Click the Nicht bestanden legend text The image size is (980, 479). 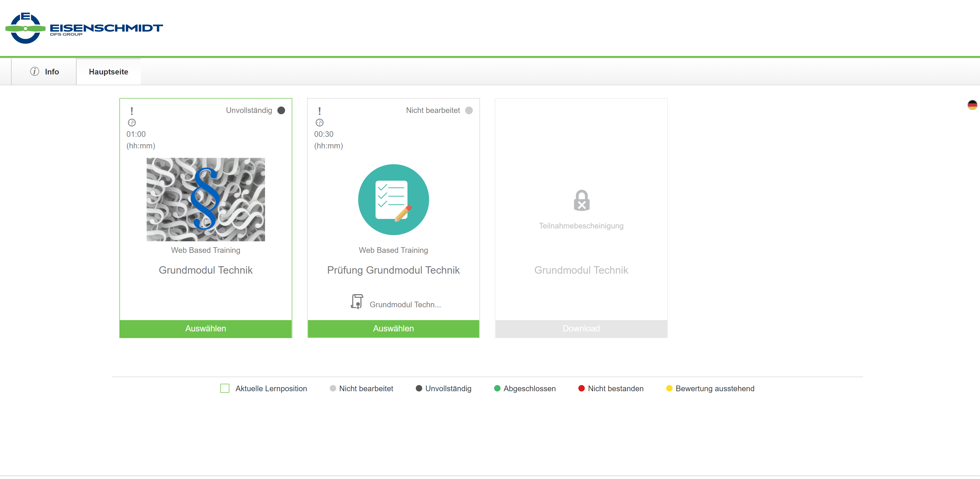pyautogui.click(x=616, y=389)
